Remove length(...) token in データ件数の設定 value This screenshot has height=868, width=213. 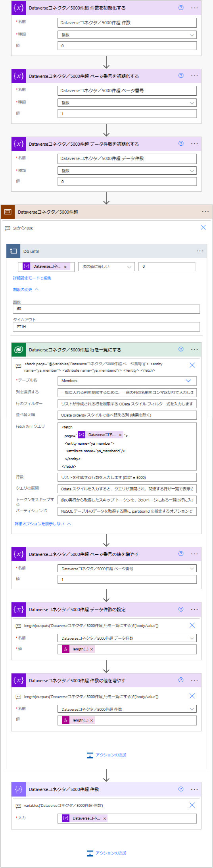coord(92,649)
